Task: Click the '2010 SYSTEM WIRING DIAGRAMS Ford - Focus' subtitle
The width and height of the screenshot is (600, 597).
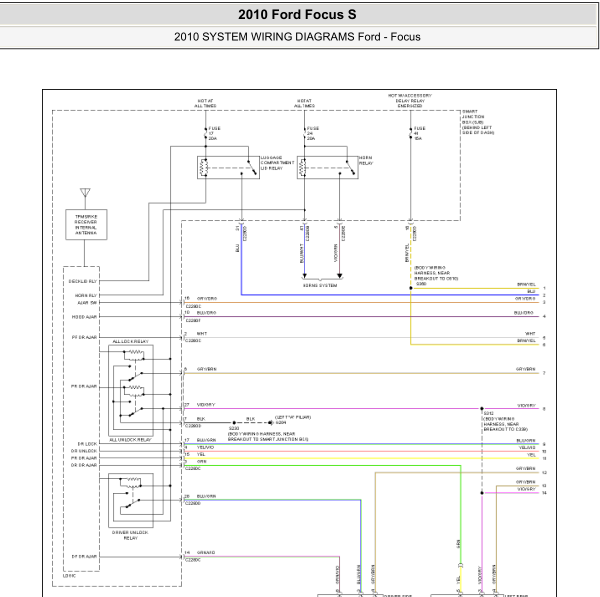Action: [x=297, y=37]
